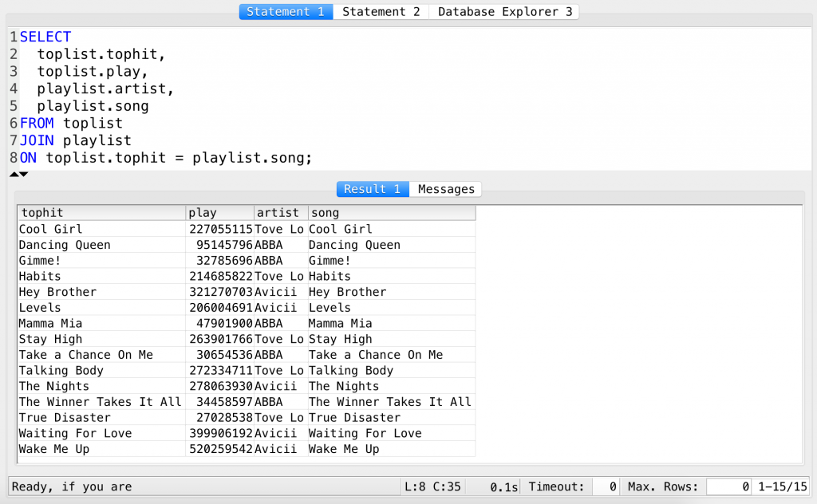Sort results by the artist column header
Image resolution: width=817 pixels, height=504 pixels.
click(x=278, y=212)
